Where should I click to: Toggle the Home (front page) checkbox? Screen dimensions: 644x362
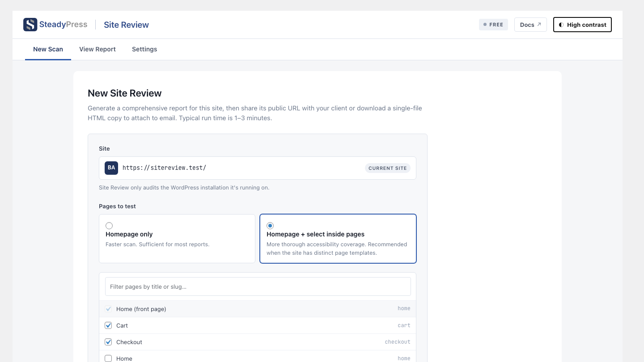tap(108, 309)
